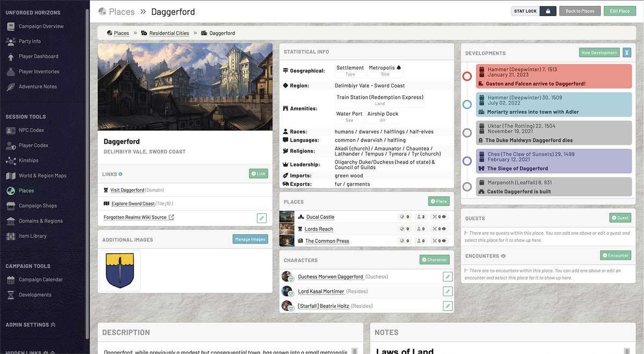This screenshot has height=354, width=644.
Task: Open The Common Press place link
Action: (327, 241)
